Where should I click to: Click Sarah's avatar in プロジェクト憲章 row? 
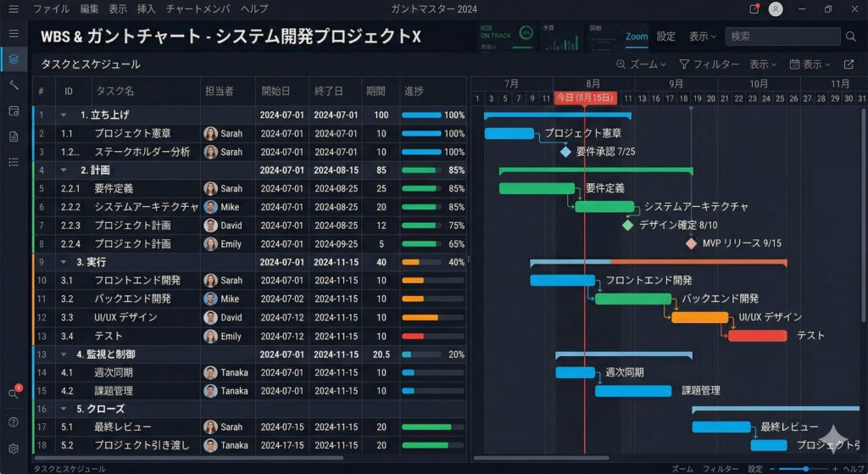pyautogui.click(x=210, y=133)
